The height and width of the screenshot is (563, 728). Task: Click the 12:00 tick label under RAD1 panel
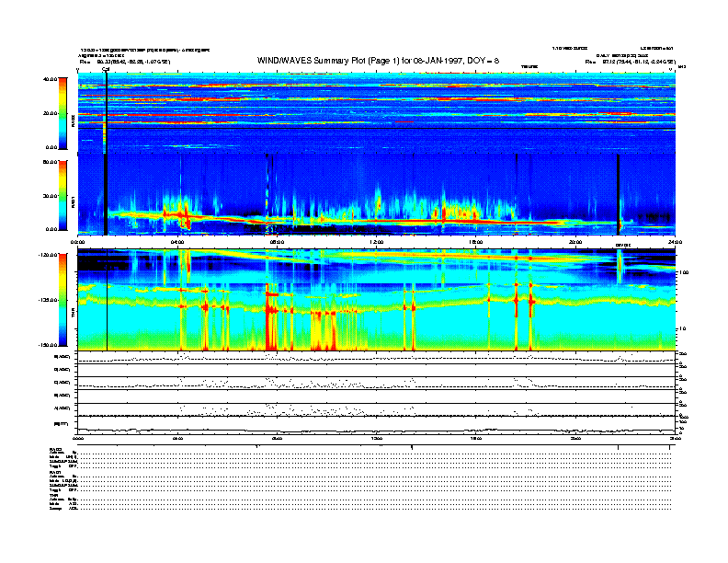click(x=377, y=242)
